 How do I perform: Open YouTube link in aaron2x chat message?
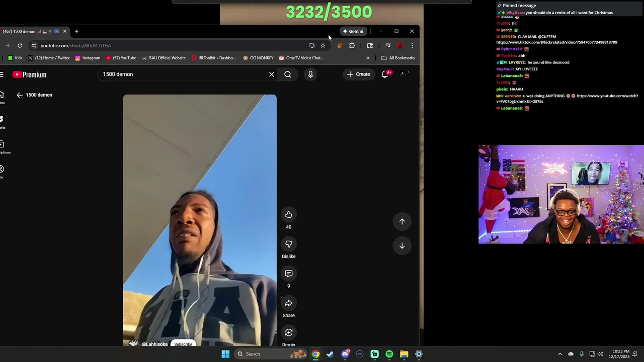(x=567, y=99)
